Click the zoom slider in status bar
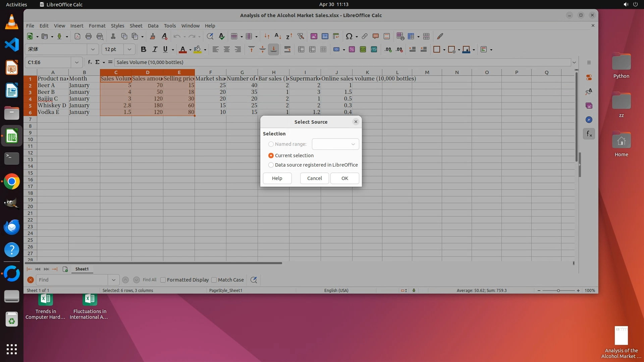 coord(558,291)
